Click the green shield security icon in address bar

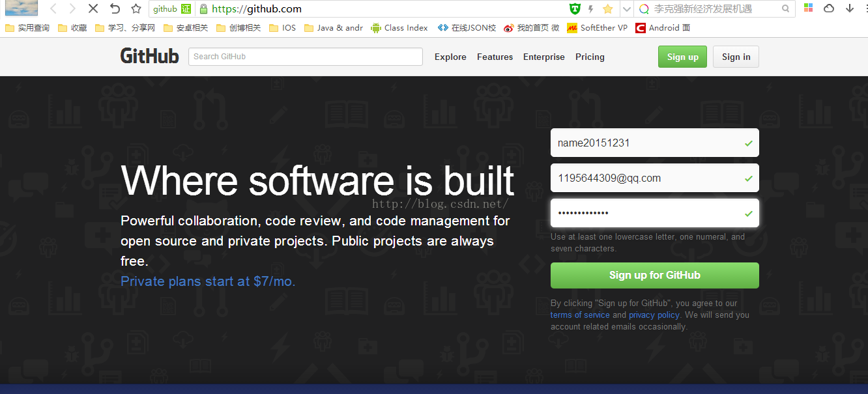[574, 8]
